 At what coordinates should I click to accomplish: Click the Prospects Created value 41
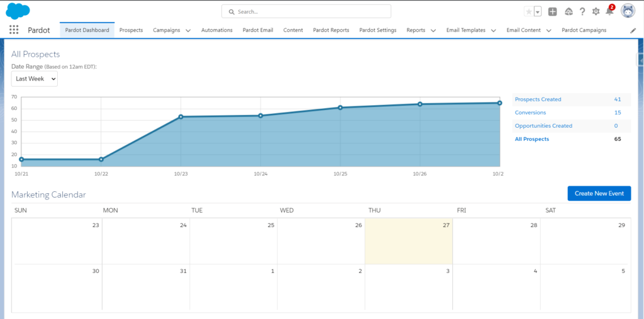click(x=618, y=99)
